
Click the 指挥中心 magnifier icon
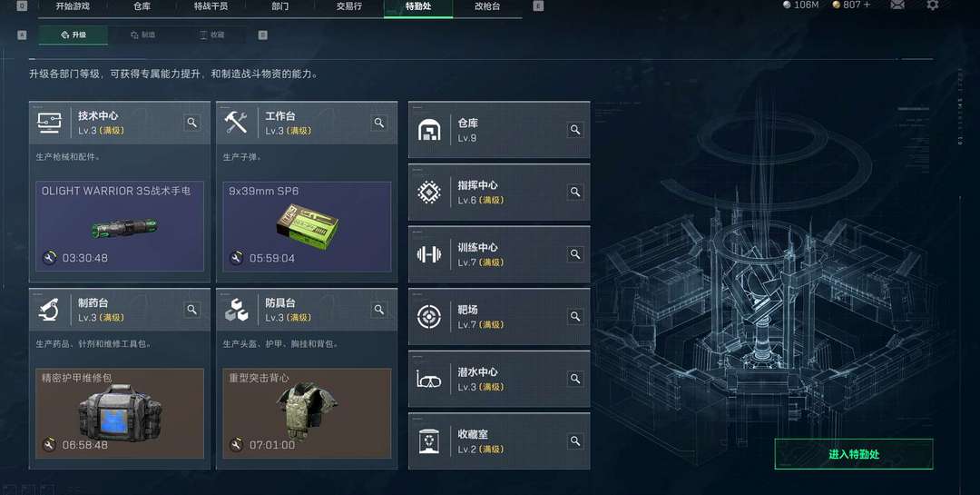click(x=575, y=192)
